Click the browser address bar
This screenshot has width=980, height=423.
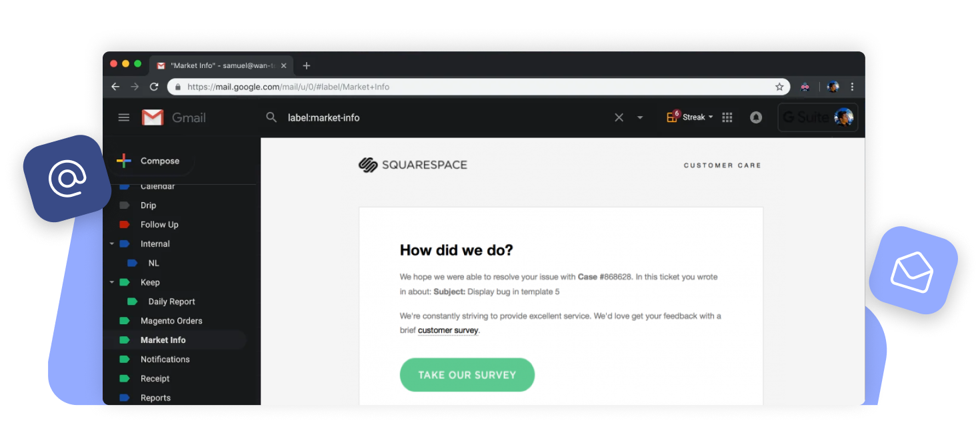[x=467, y=87]
